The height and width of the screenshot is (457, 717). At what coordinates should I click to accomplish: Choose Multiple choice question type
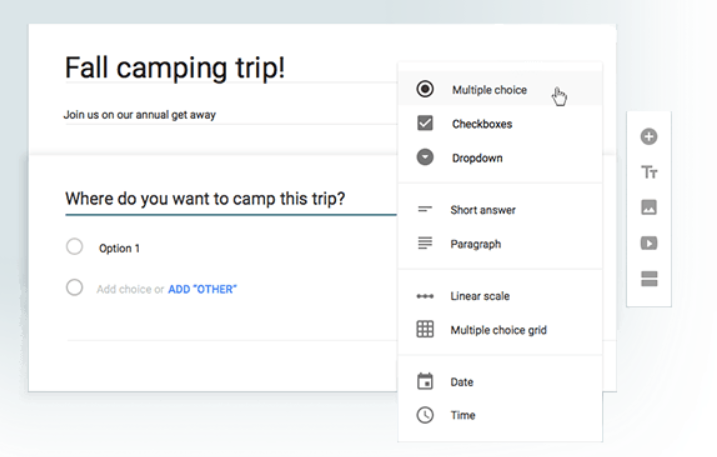pos(489,90)
